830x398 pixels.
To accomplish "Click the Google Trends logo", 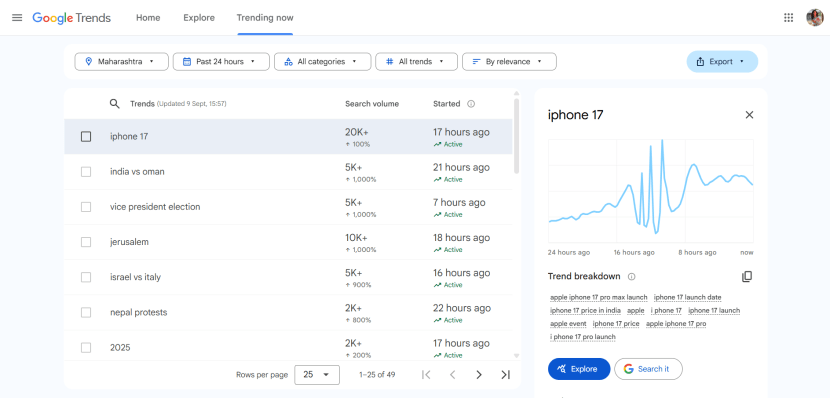I will 71,17.
